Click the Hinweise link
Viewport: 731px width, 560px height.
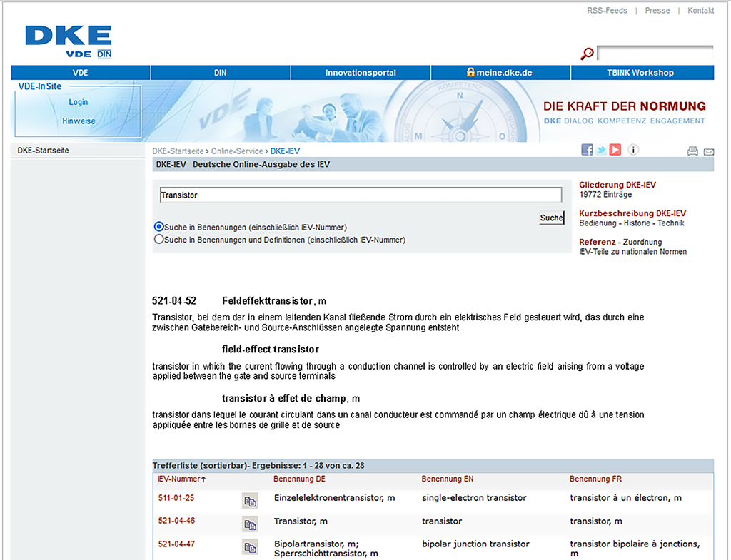tap(79, 121)
